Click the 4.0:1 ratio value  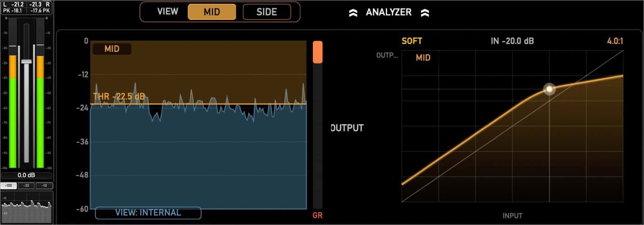pyautogui.click(x=614, y=41)
